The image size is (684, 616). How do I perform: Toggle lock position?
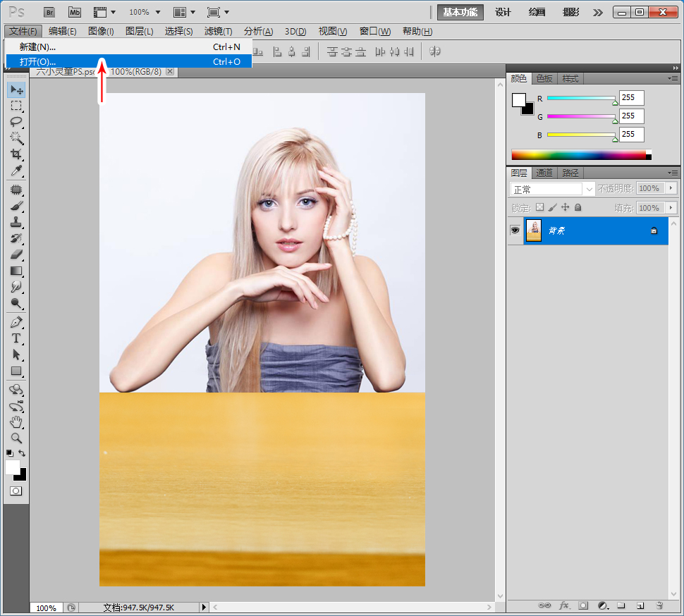566,207
